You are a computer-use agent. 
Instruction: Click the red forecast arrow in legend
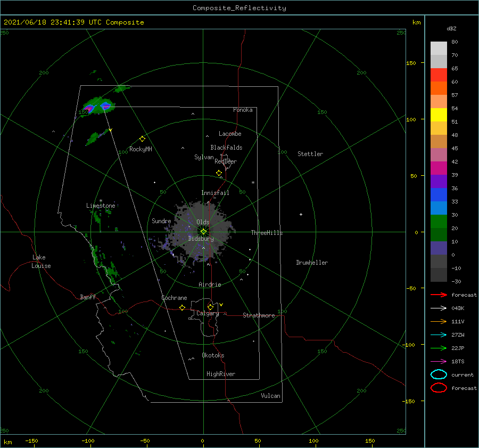pos(439,295)
